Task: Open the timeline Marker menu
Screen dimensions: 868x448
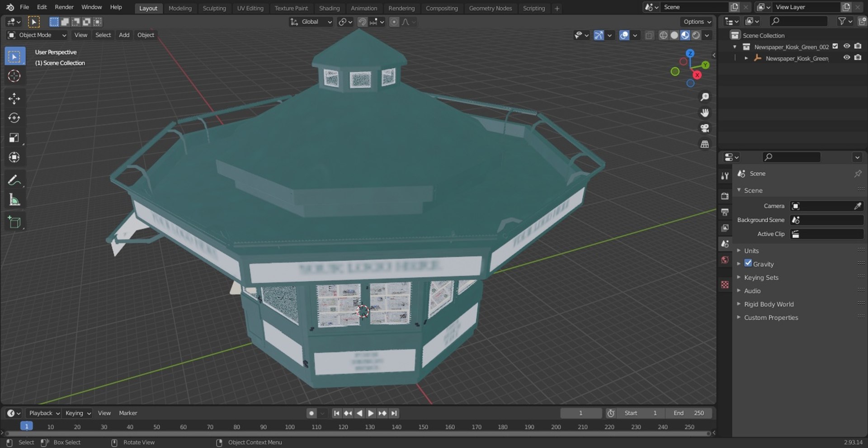Action: [128, 413]
